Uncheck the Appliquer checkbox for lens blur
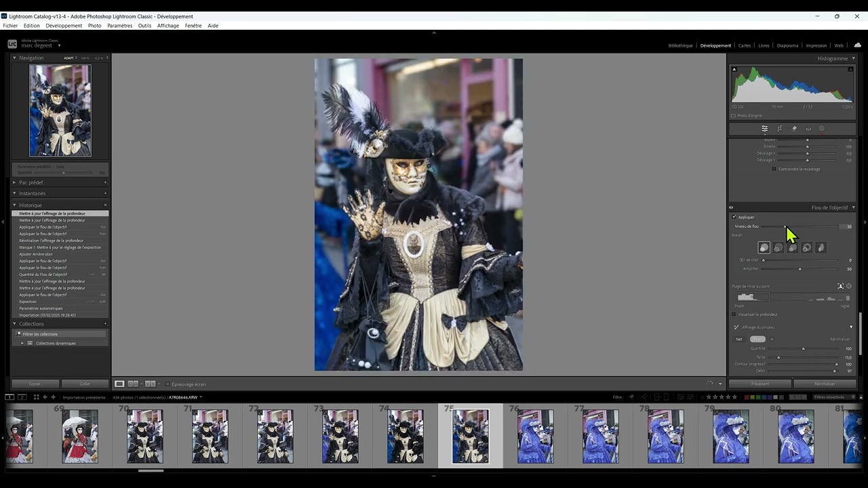 tap(734, 217)
